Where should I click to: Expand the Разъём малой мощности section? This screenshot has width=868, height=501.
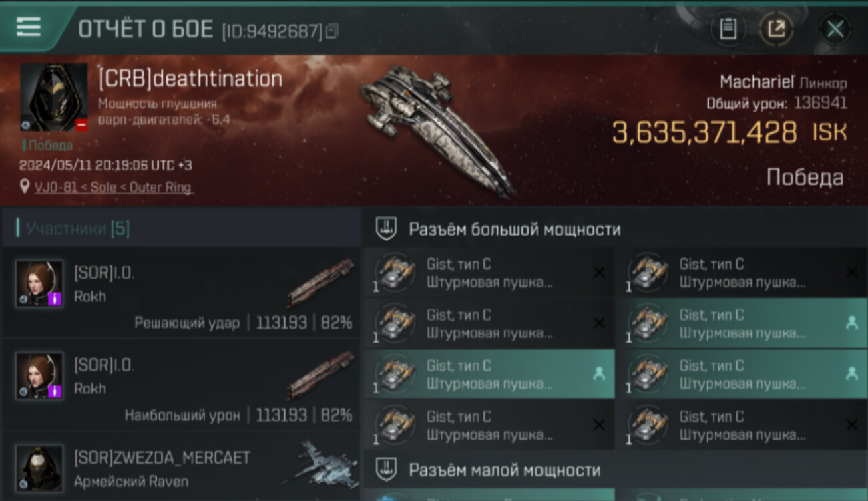615,470
